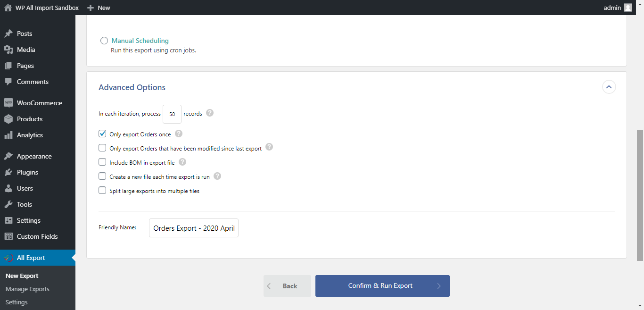Uncheck Only export Orders once

click(x=102, y=134)
